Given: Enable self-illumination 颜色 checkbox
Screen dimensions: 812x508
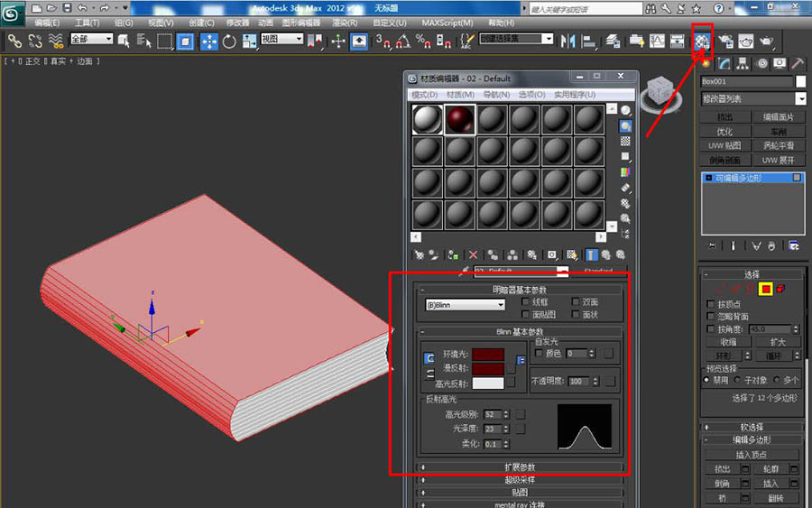Looking at the screenshot, I should (539, 353).
